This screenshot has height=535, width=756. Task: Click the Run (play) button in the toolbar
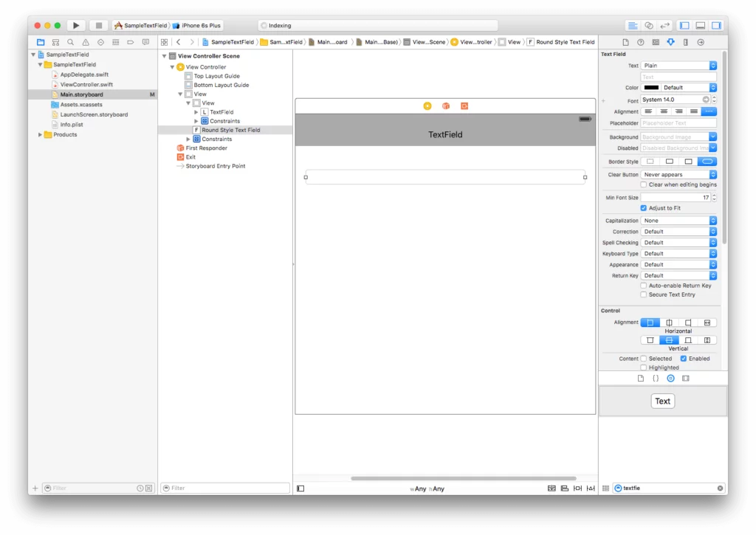click(x=76, y=25)
